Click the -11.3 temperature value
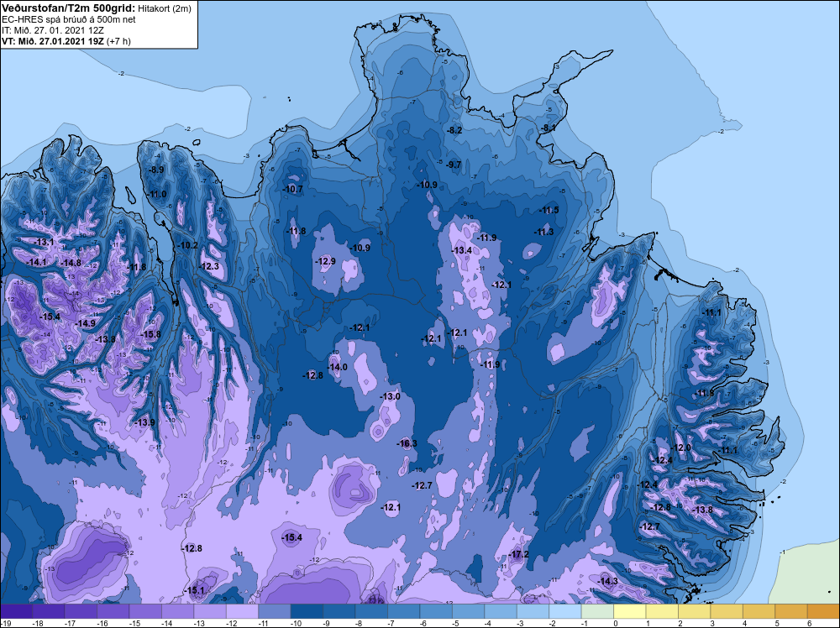840x628 pixels. point(544,232)
